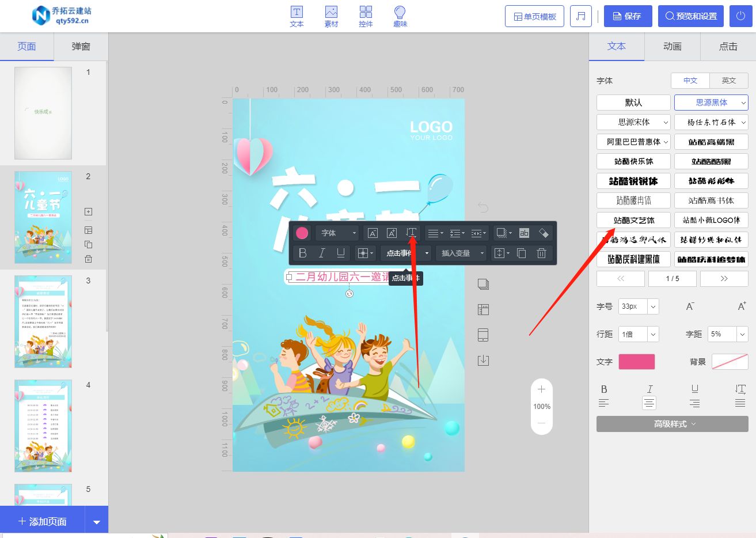Open the 插入变量 dropdown
This screenshot has height=538, width=756.
pyautogui.click(x=461, y=253)
